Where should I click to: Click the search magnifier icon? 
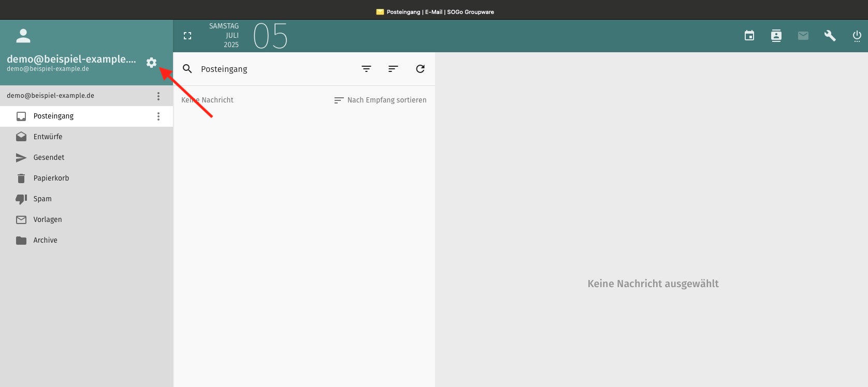pyautogui.click(x=187, y=69)
